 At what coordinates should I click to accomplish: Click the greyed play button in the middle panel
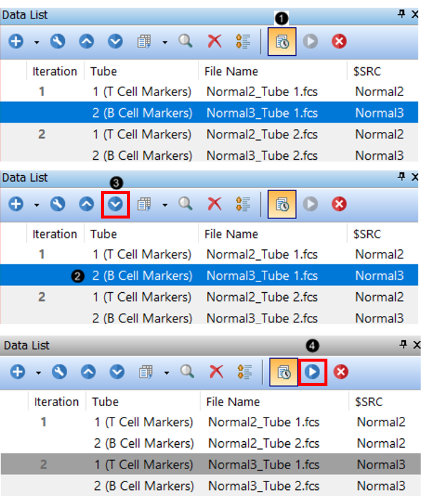(x=311, y=204)
